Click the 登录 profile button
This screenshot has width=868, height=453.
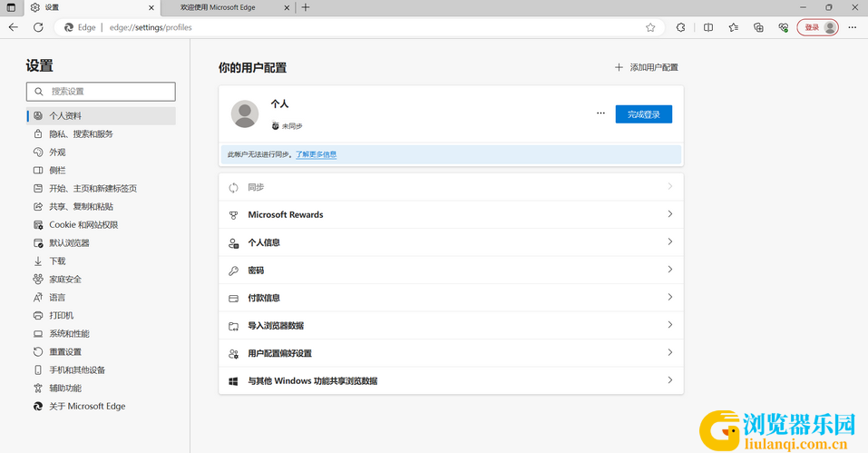817,27
